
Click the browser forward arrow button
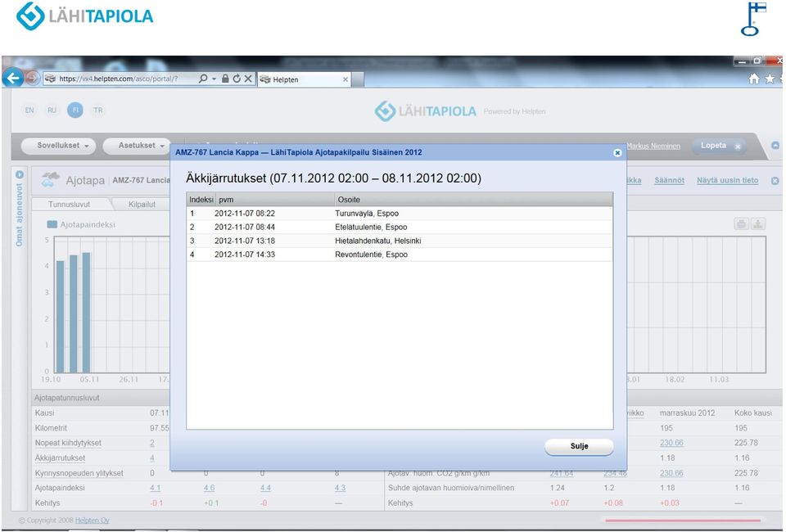click(32, 78)
